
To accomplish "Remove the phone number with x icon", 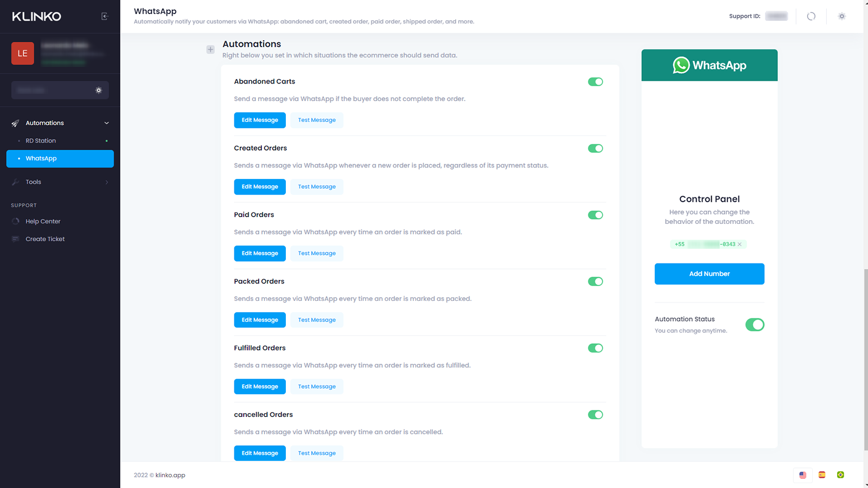I will pos(739,245).
